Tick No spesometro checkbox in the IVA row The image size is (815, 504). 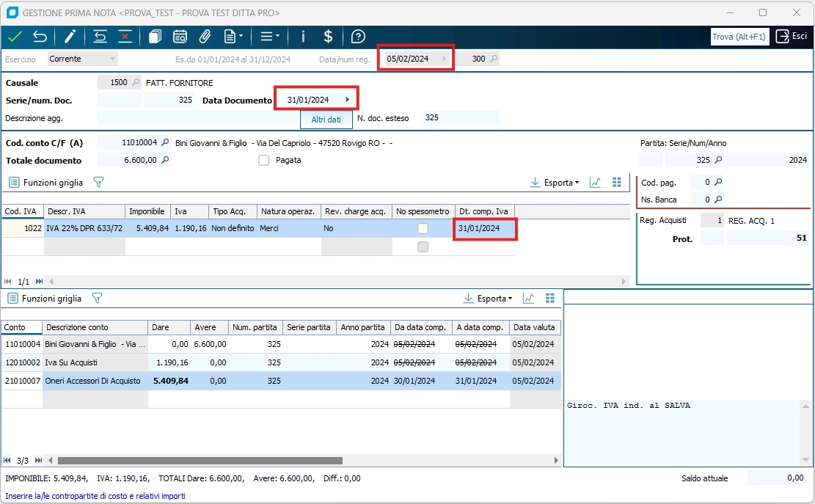click(x=423, y=229)
